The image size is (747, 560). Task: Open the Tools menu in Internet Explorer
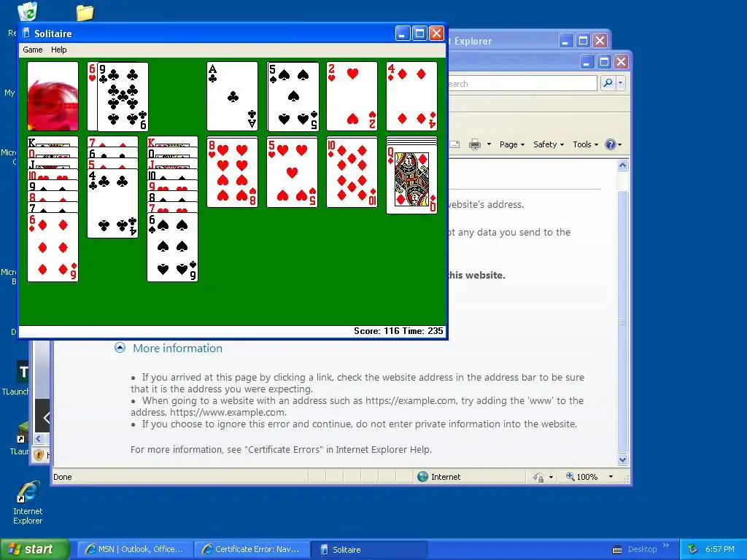pyautogui.click(x=585, y=144)
